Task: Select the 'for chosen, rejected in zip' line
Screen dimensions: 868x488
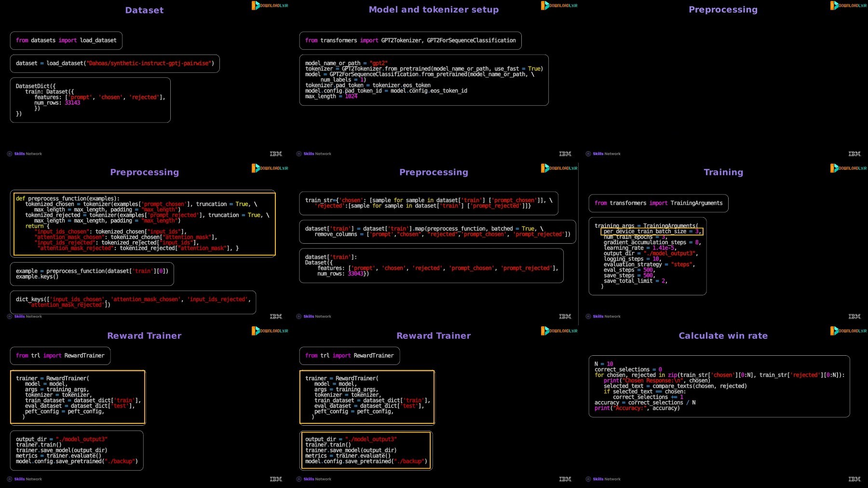Action: click(x=719, y=375)
